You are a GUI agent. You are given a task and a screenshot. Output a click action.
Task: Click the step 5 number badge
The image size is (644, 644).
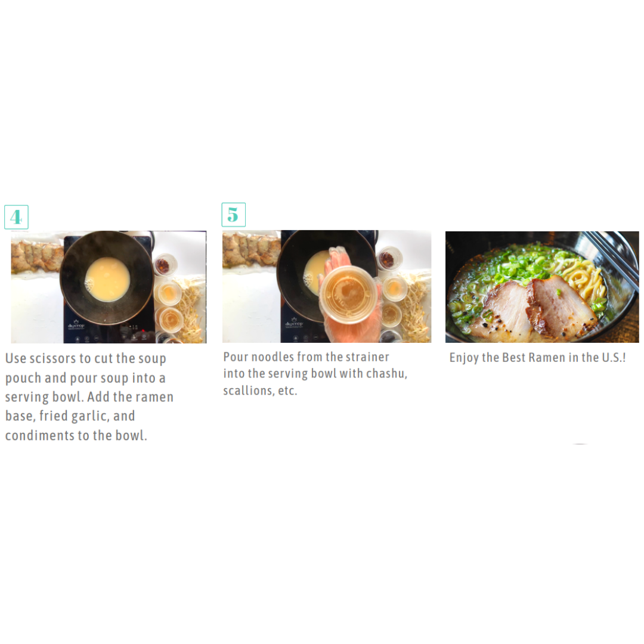233,215
